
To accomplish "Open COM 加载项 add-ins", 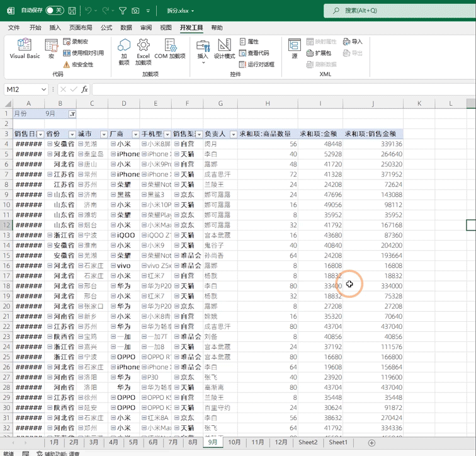I will tap(170, 49).
